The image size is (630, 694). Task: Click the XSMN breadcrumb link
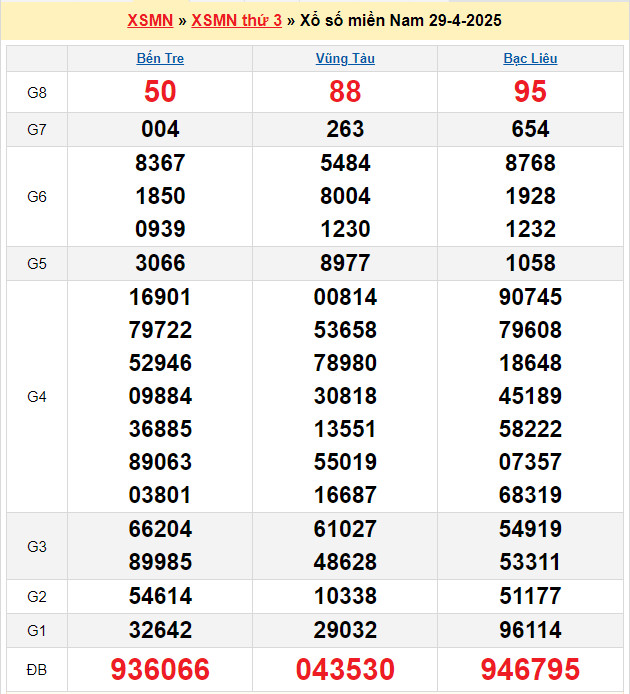click(x=150, y=20)
